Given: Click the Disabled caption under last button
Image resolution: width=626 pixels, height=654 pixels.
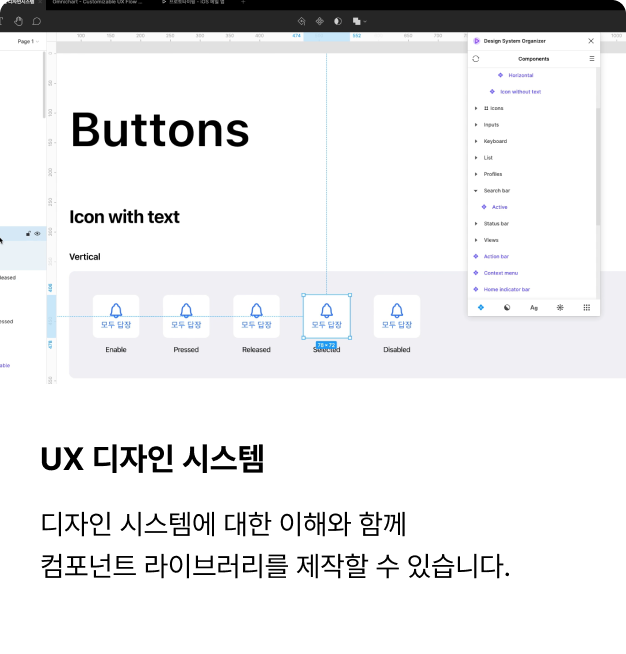Looking at the screenshot, I should [397, 350].
